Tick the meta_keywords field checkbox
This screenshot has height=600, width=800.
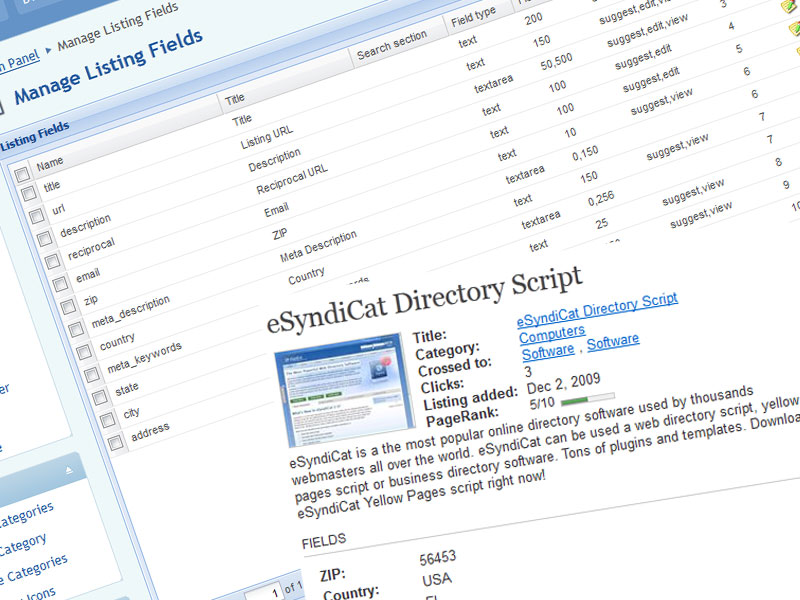[92, 374]
